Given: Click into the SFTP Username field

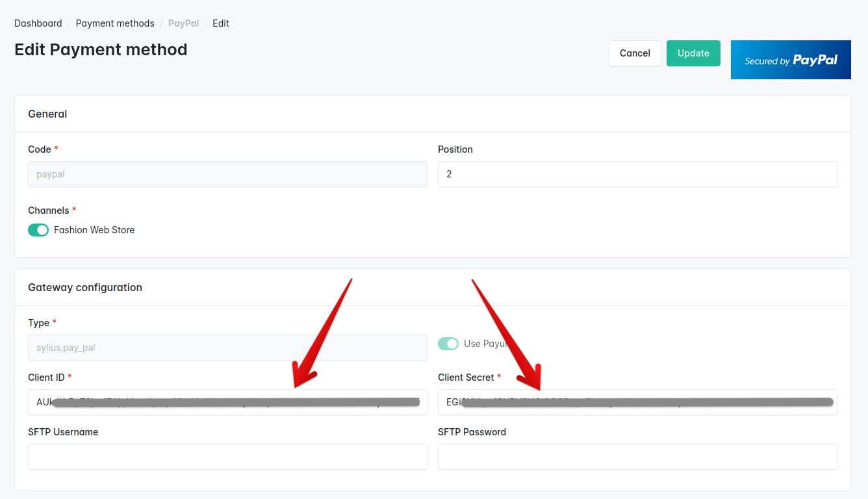Looking at the screenshot, I should (x=227, y=457).
